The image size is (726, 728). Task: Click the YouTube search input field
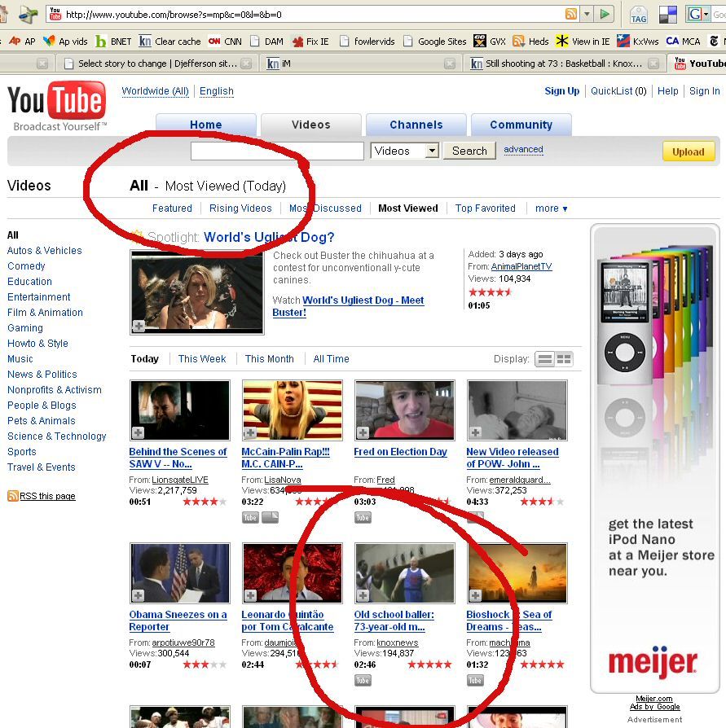pos(277,151)
